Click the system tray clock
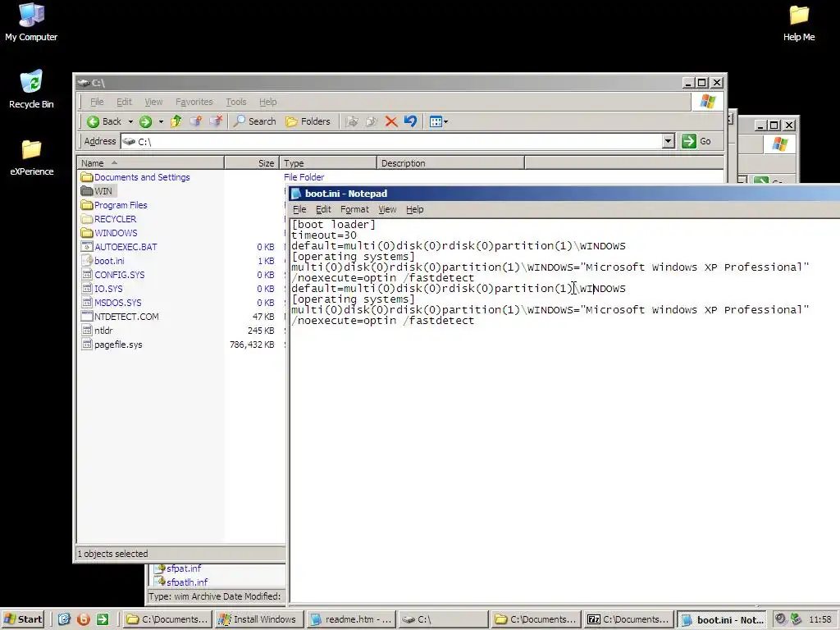The height and width of the screenshot is (630, 840). coord(819,619)
